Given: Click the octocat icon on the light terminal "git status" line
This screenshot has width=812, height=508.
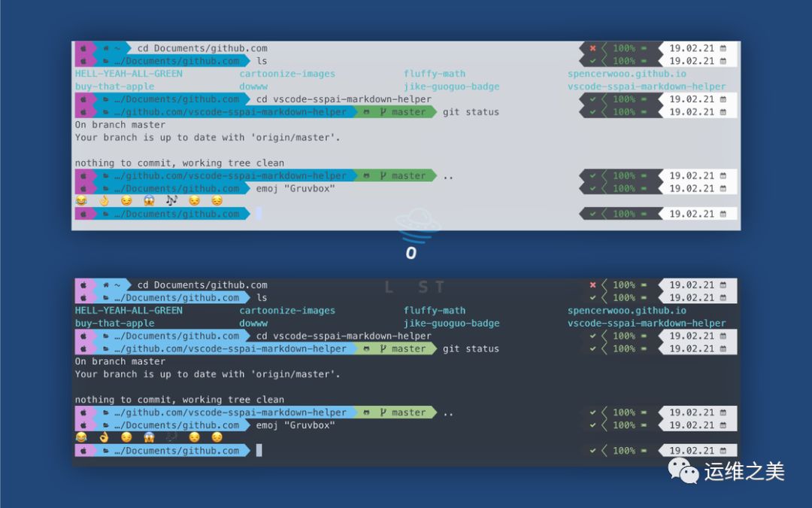Looking at the screenshot, I should click(367, 112).
